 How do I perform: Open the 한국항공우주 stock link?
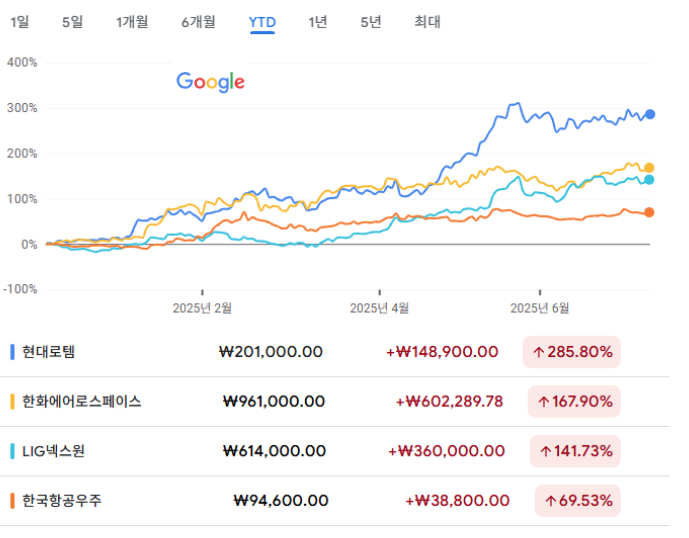pyautogui.click(x=62, y=501)
